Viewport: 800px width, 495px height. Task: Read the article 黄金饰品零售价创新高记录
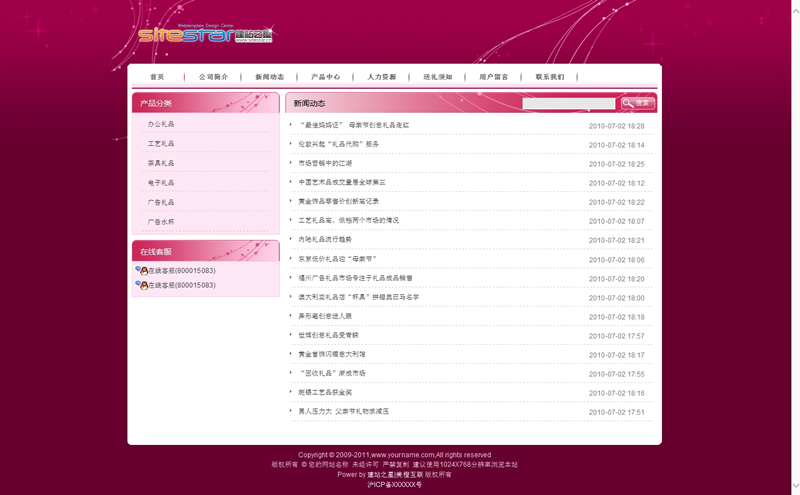(x=338, y=202)
